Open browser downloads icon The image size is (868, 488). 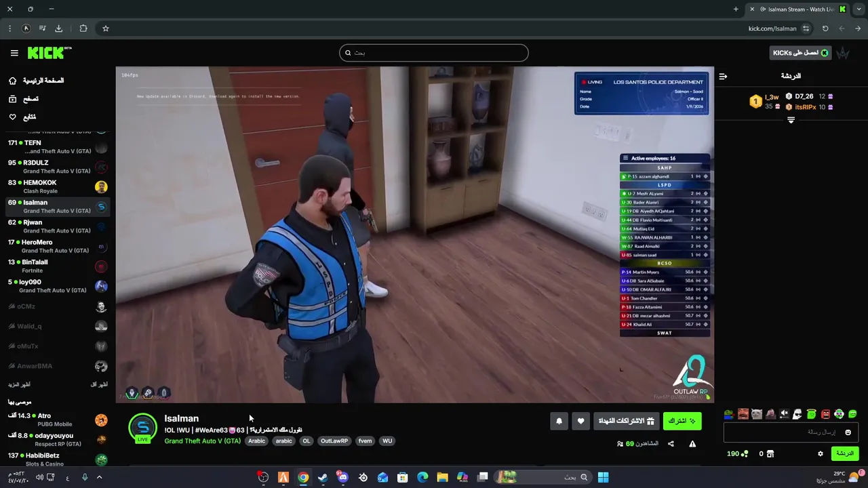pyautogui.click(x=58, y=28)
